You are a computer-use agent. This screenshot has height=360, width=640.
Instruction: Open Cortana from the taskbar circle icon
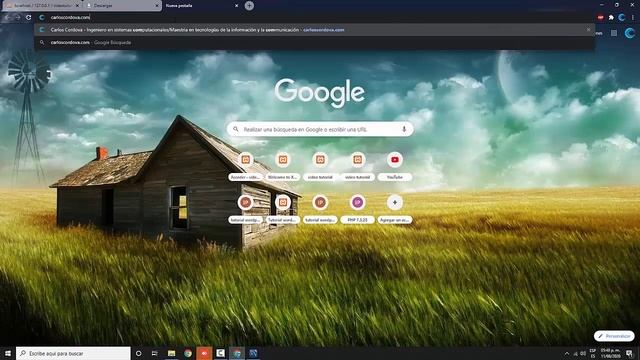pos(138,353)
